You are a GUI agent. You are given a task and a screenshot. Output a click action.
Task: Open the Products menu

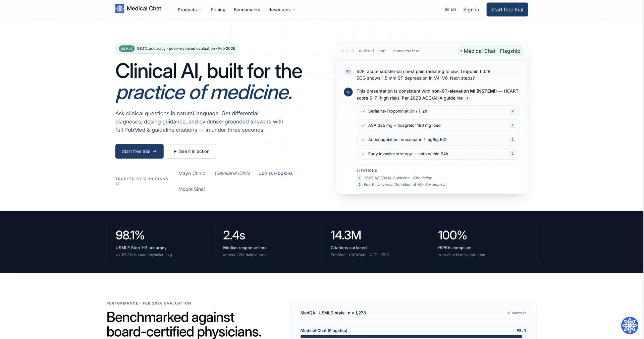tap(190, 10)
